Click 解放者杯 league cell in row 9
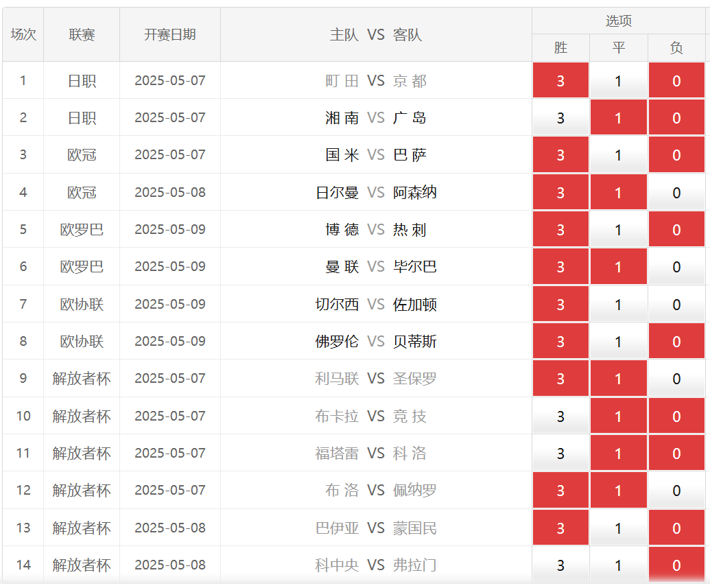This screenshot has height=588, width=710. tap(82, 379)
